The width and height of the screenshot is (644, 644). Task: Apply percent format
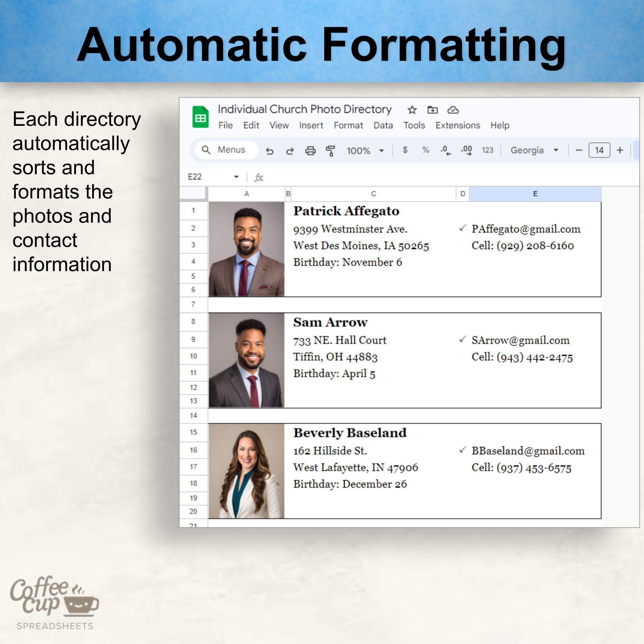pos(426,150)
